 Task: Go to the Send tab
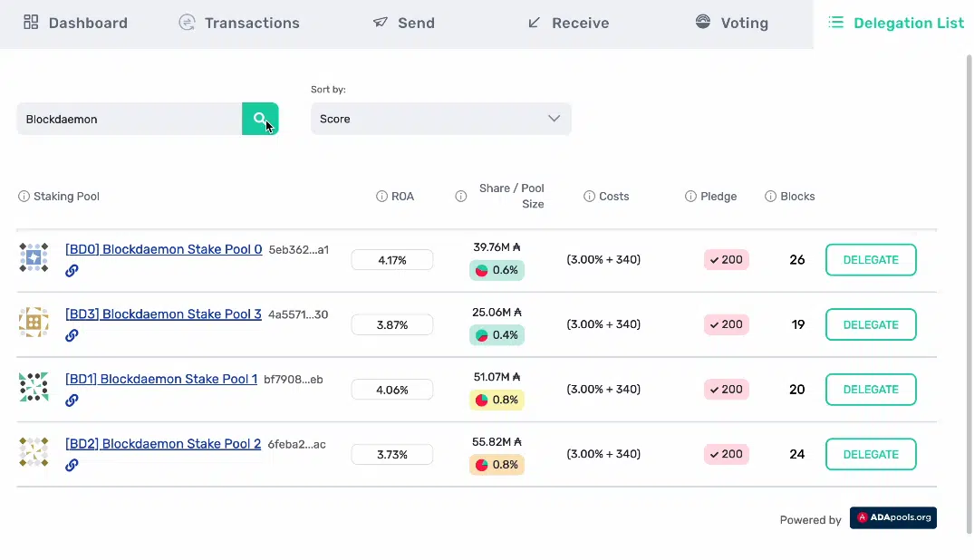404,23
